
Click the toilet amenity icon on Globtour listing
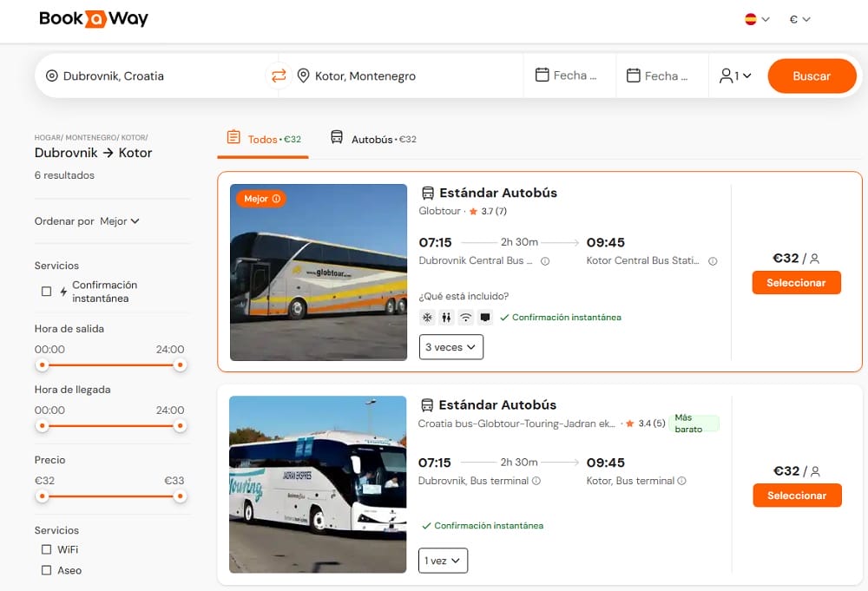coord(446,318)
